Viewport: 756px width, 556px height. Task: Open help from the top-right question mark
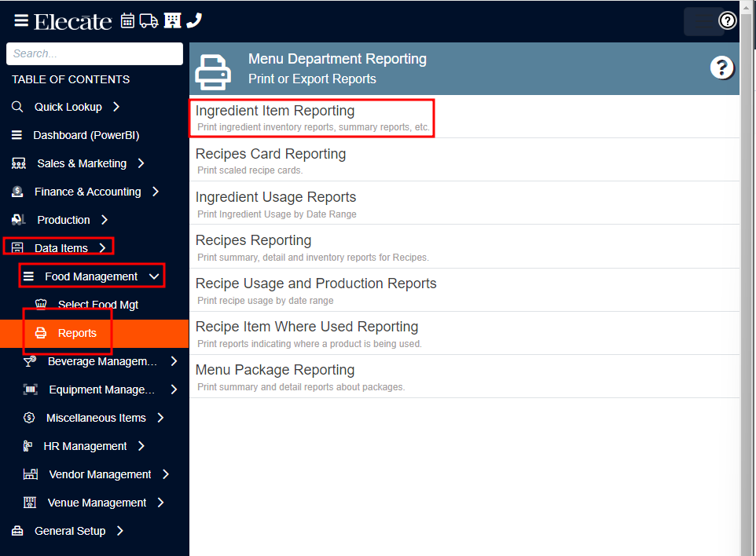coord(727,20)
